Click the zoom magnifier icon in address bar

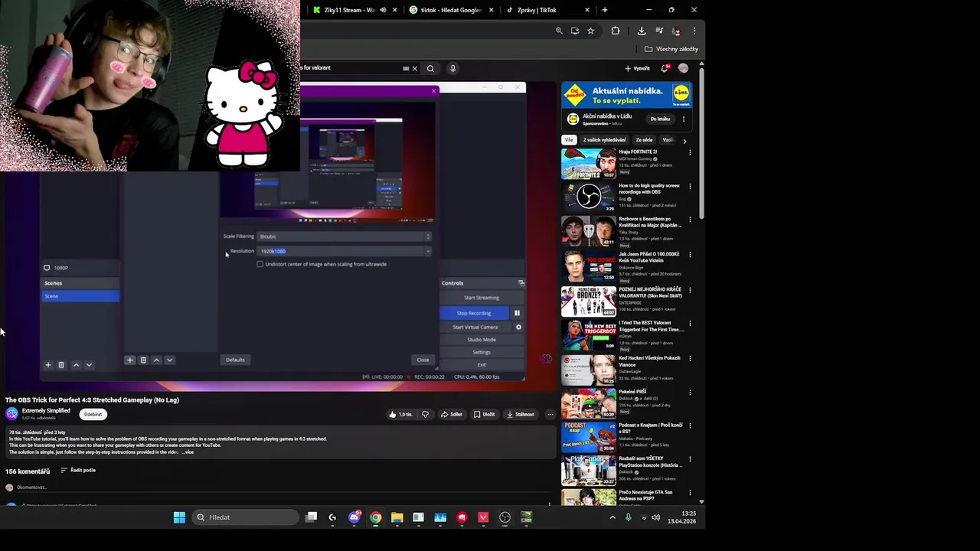tap(559, 31)
